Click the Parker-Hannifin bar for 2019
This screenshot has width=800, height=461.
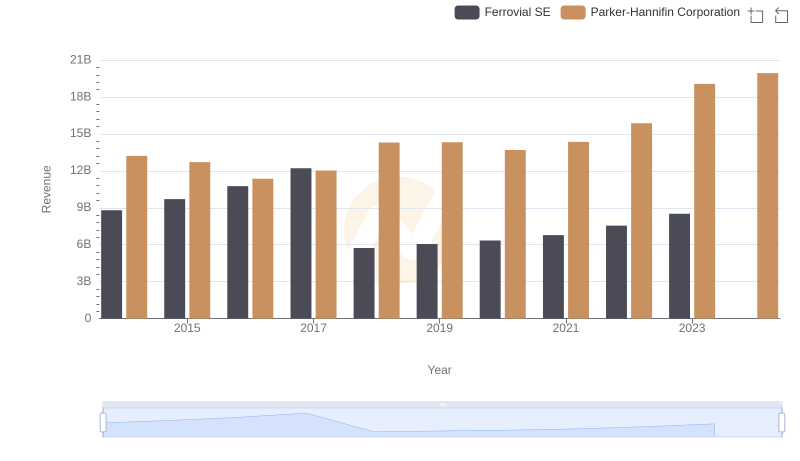[x=452, y=230]
